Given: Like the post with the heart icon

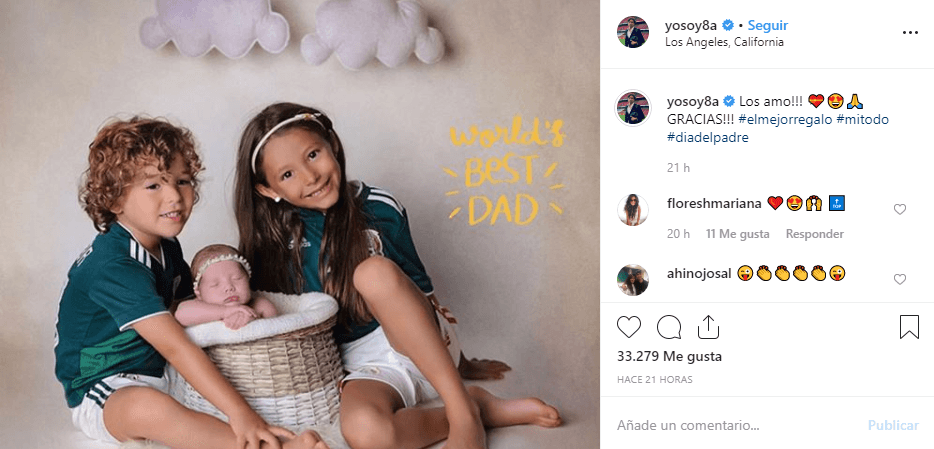Looking at the screenshot, I should click(x=628, y=328).
